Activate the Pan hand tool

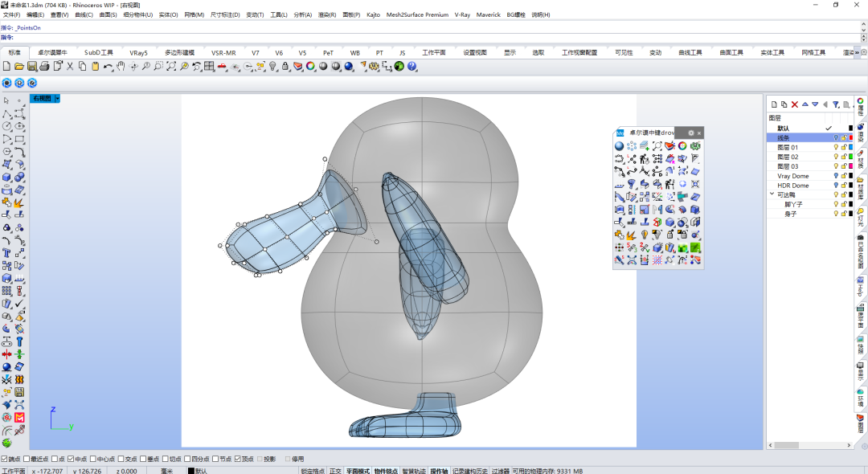tap(121, 67)
